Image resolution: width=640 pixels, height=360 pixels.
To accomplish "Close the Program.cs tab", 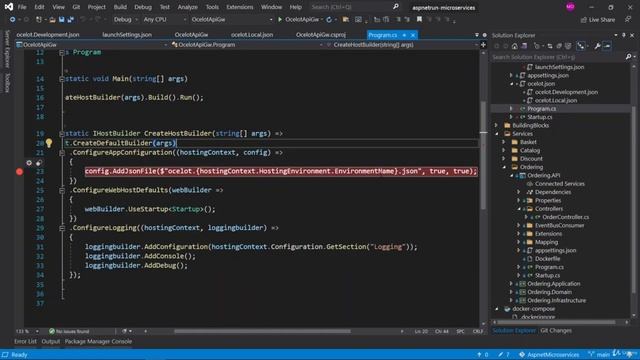I will point(413,35).
